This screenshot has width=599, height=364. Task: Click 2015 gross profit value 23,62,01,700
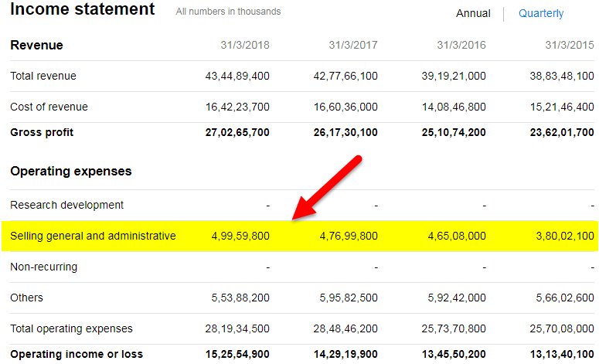562,132
